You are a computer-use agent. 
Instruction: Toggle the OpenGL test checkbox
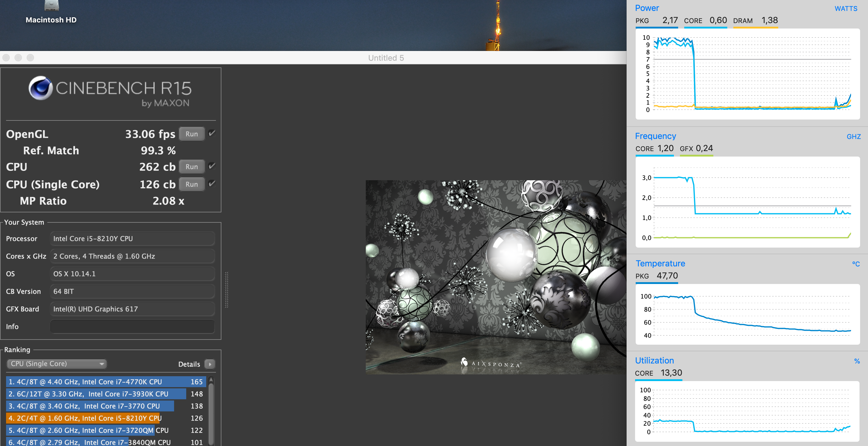pyautogui.click(x=212, y=133)
